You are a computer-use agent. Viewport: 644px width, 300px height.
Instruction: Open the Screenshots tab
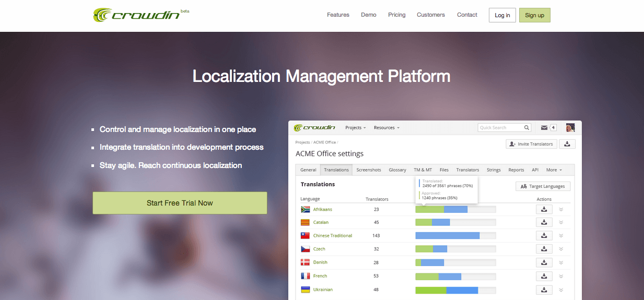[369, 170]
